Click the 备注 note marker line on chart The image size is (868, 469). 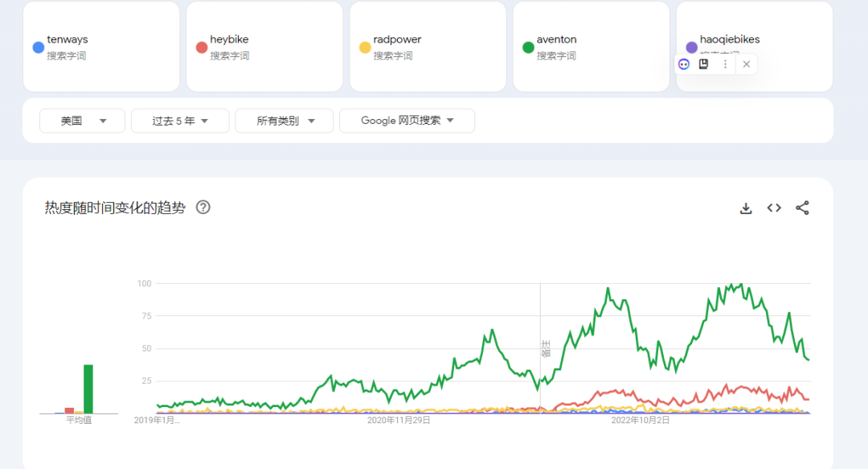(x=541, y=348)
